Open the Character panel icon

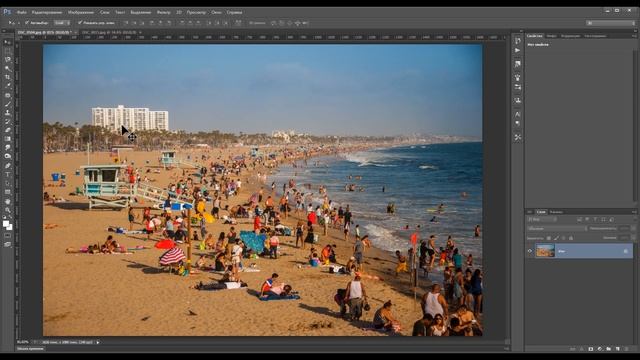pos(518,114)
